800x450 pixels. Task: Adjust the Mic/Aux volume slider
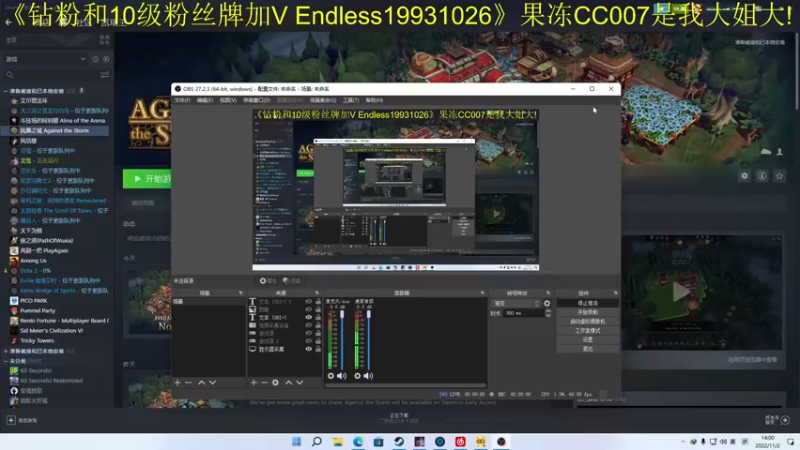pyautogui.click(x=342, y=339)
